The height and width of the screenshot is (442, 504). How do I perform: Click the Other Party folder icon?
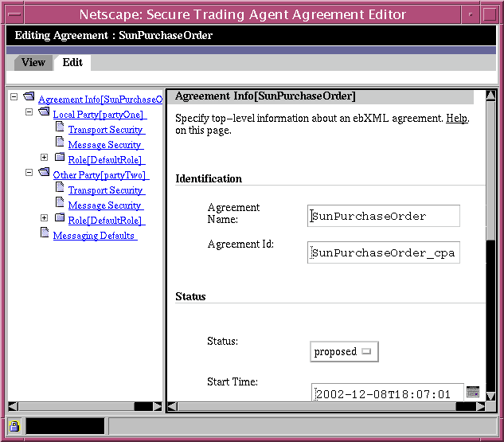44,172
